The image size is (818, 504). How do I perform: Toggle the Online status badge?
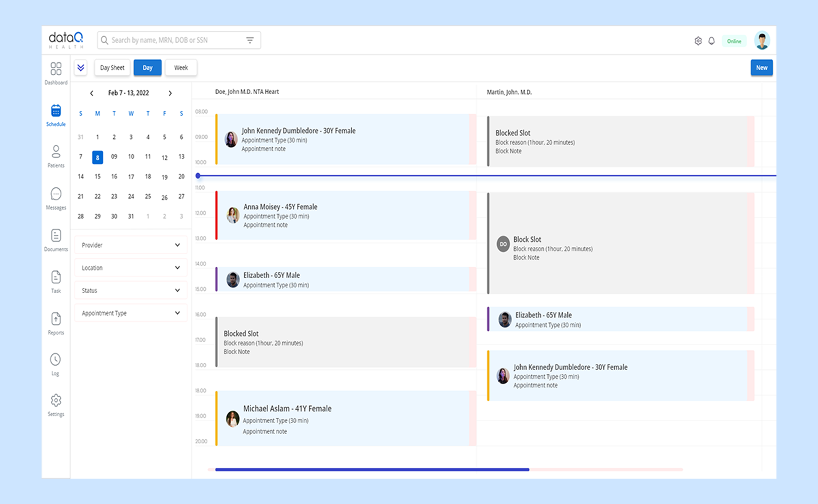tap(734, 41)
